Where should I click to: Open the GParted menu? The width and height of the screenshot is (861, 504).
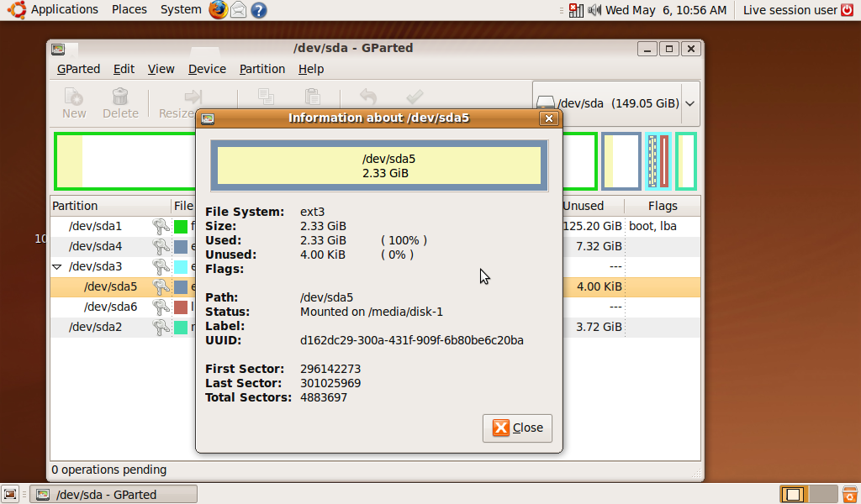coord(78,69)
